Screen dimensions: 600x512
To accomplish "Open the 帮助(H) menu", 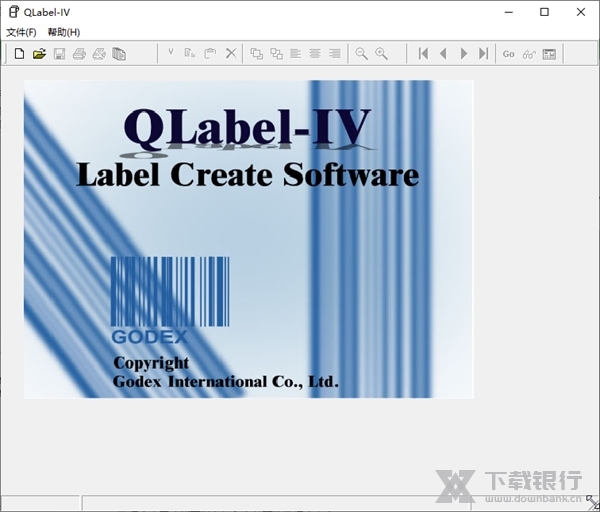I will [x=64, y=33].
